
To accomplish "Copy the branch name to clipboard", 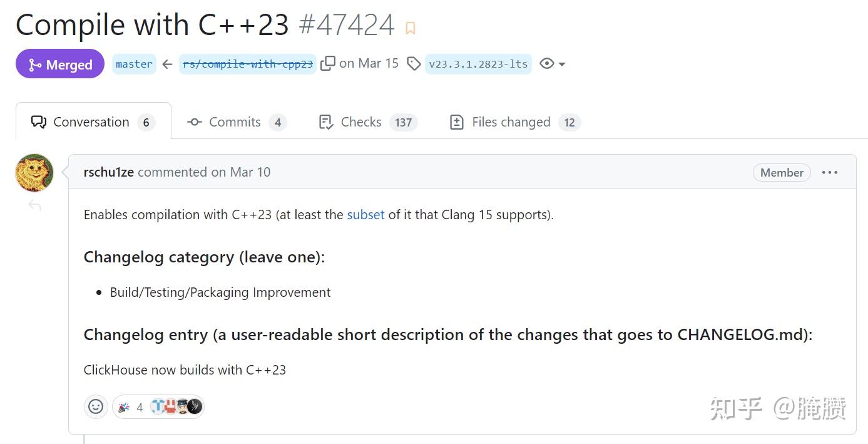I will pos(328,63).
